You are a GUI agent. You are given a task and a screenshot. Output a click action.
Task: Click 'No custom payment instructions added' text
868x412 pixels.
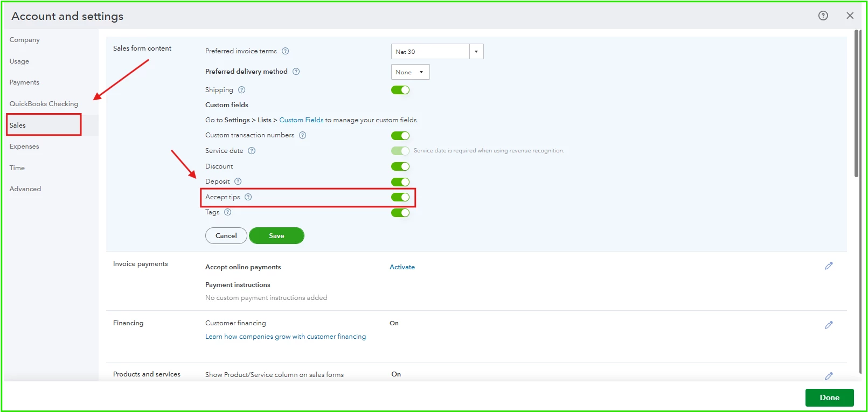(x=266, y=298)
